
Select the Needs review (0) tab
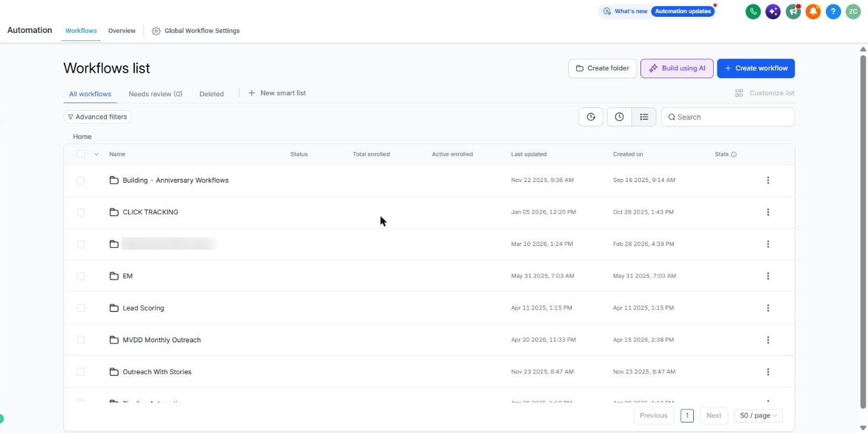(x=155, y=94)
